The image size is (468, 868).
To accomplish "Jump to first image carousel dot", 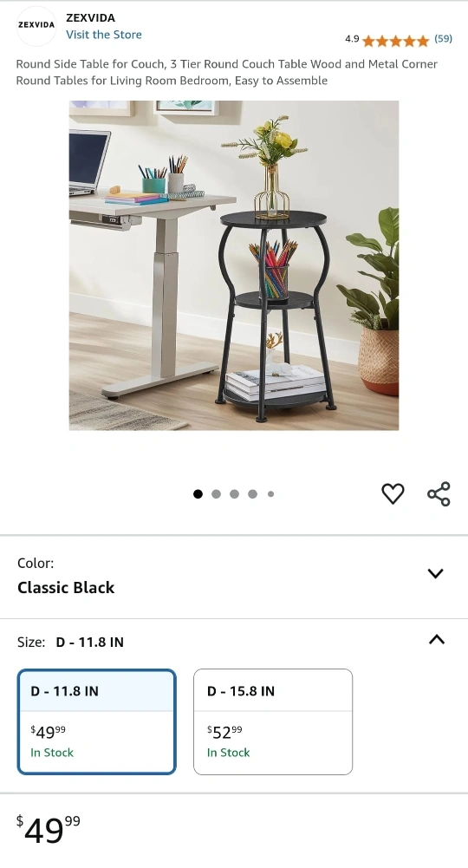I will click(198, 493).
